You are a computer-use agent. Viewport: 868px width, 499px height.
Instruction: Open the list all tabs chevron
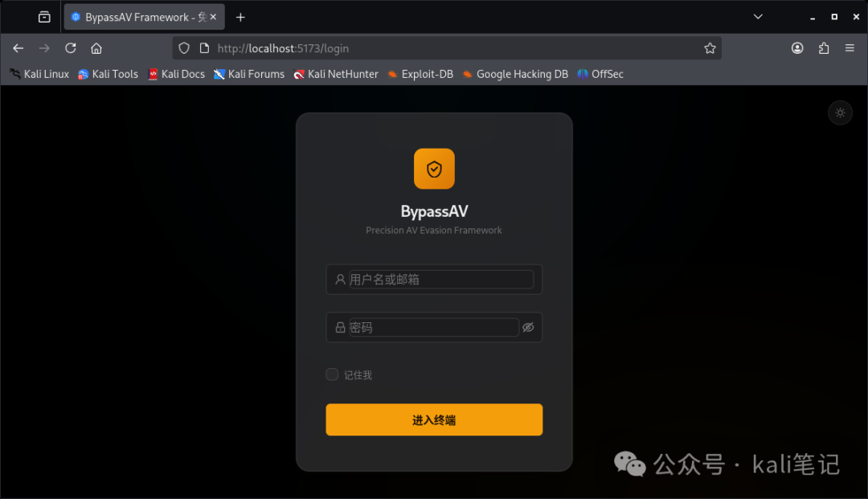click(758, 17)
